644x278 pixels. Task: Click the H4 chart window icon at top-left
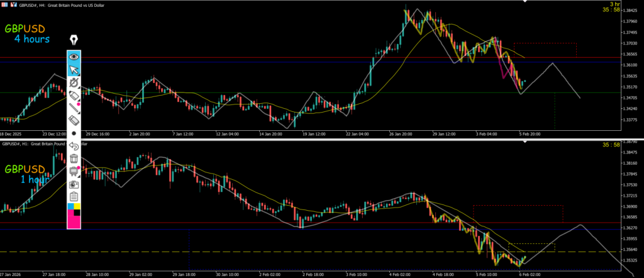[x=4, y=4]
